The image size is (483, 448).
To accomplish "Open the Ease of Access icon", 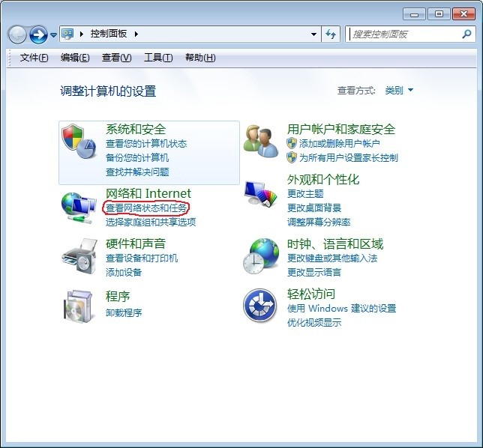I will click(x=260, y=306).
